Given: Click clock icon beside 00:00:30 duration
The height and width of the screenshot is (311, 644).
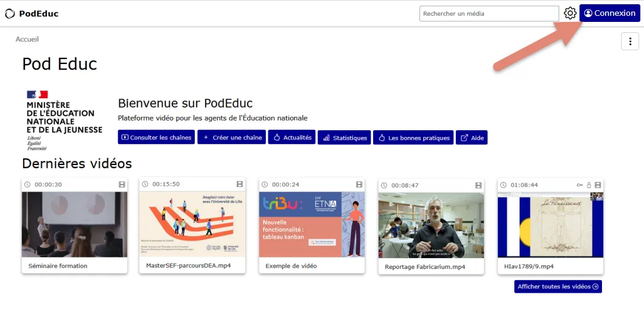Looking at the screenshot, I should [27, 184].
